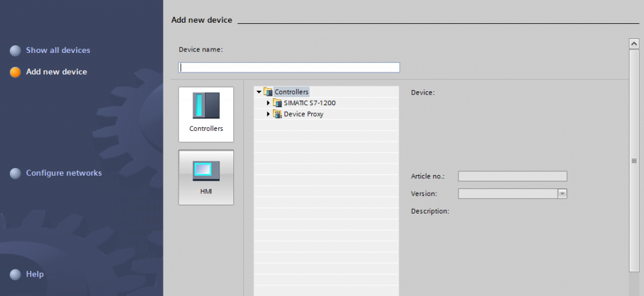Image resolution: width=644 pixels, height=296 pixels.
Task: Click the Device Proxy folder icon
Action: pyautogui.click(x=277, y=114)
